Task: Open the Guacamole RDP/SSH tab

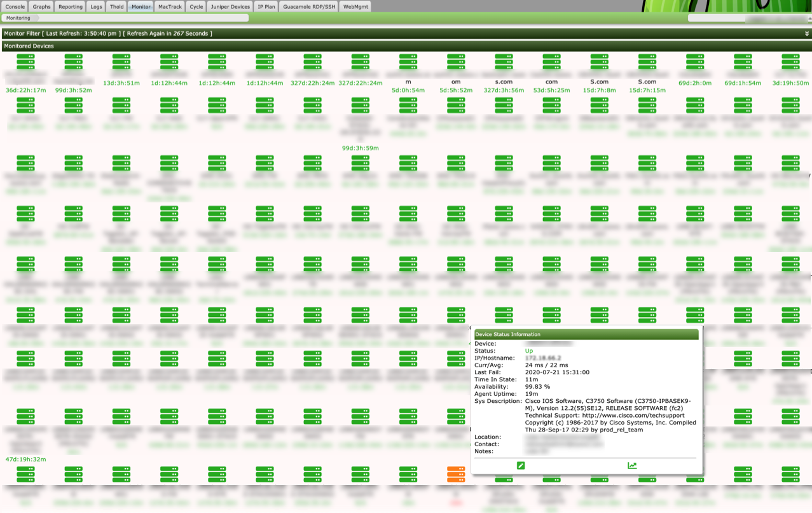Action: [309, 7]
